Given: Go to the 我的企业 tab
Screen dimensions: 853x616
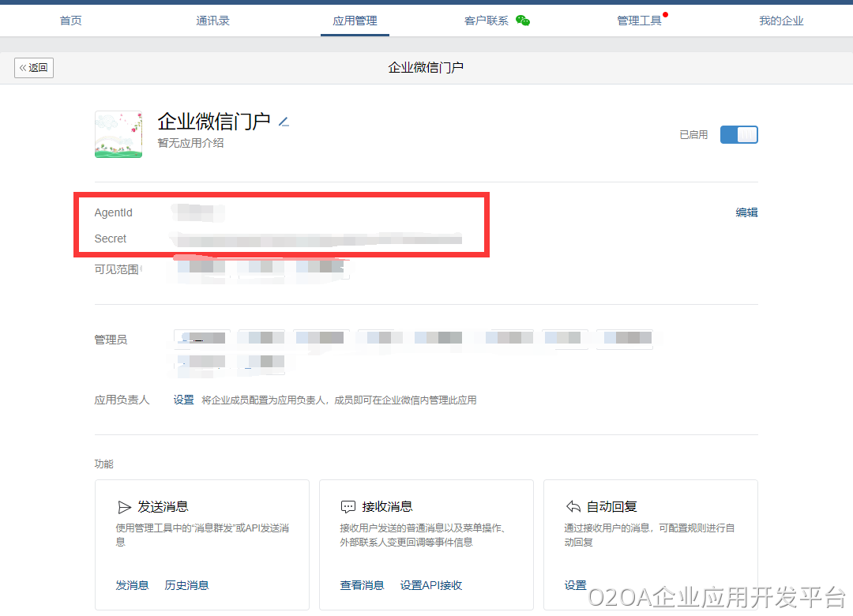Looking at the screenshot, I should 781,21.
